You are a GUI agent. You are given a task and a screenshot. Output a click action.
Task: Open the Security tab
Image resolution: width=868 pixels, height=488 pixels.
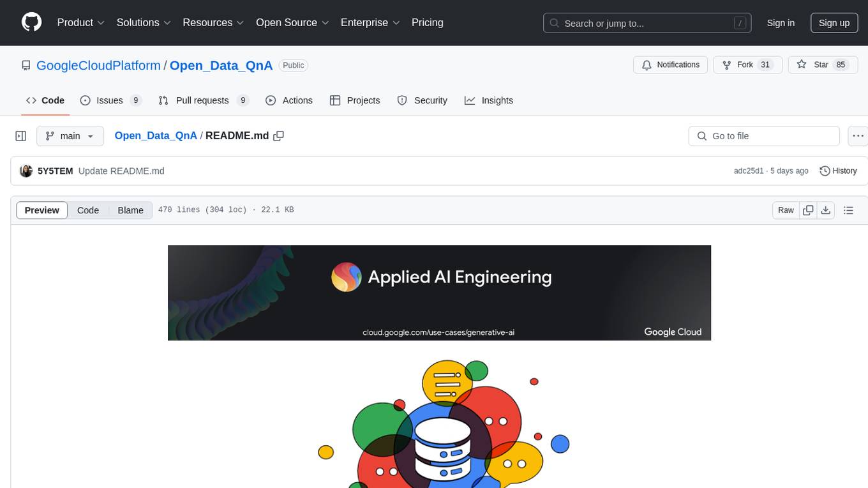click(422, 100)
